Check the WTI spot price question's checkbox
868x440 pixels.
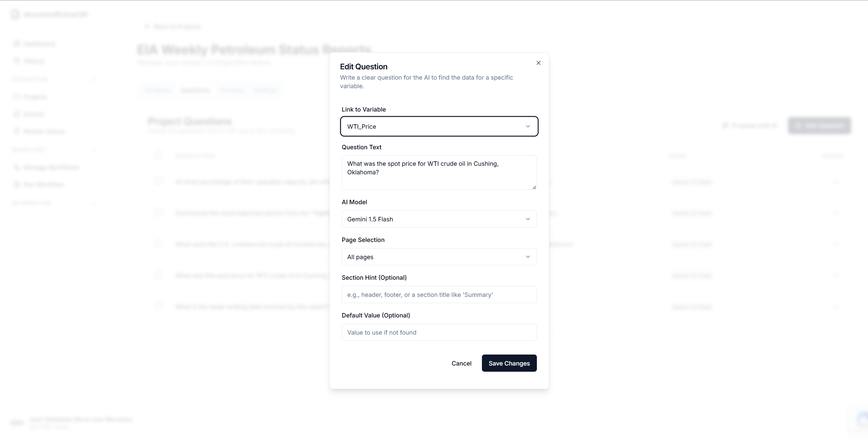click(x=158, y=276)
